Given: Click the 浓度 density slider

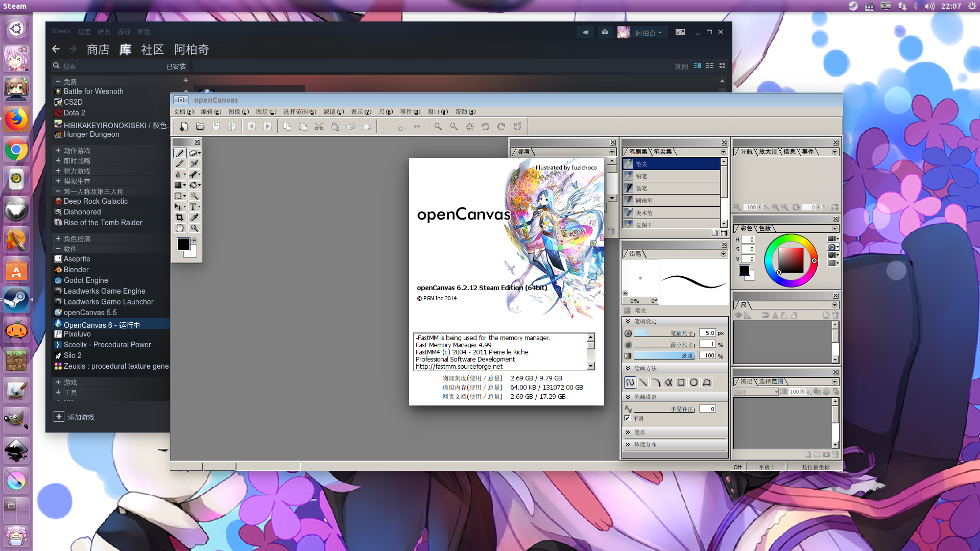Looking at the screenshot, I should click(x=664, y=356).
